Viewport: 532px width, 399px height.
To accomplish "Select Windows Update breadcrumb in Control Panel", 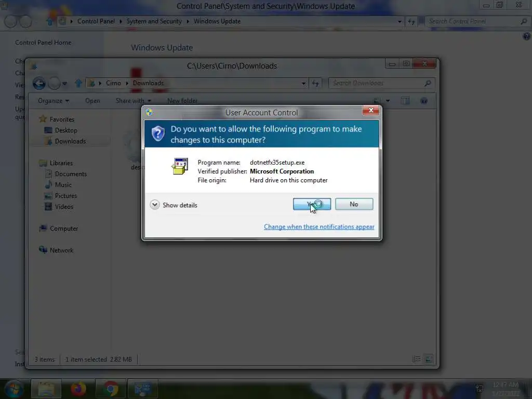I will tap(217, 21).
